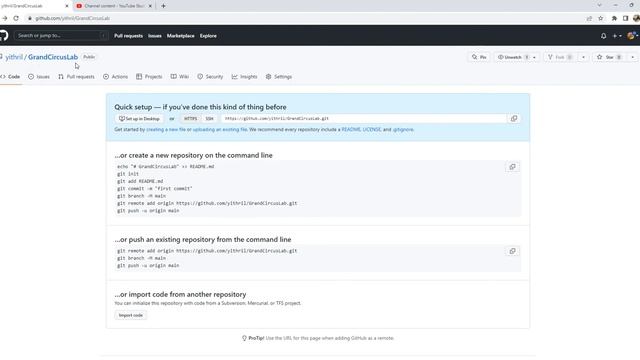
Task: Copy the push existing repository commands
Action: point(512,251)
